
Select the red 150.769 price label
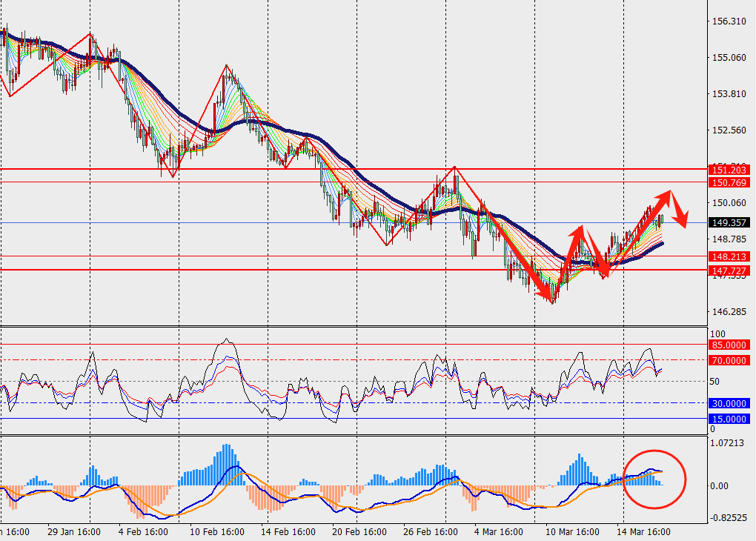pos(727,182)
